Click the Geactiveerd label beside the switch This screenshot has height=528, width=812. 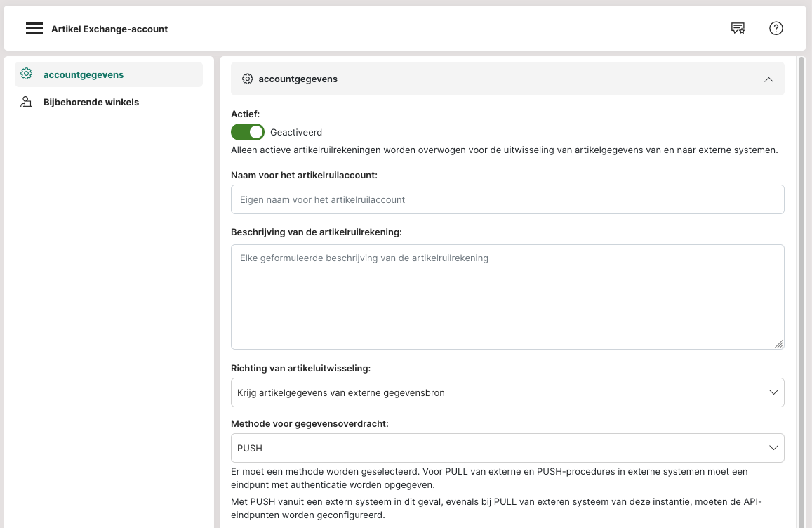click(296, 132)
